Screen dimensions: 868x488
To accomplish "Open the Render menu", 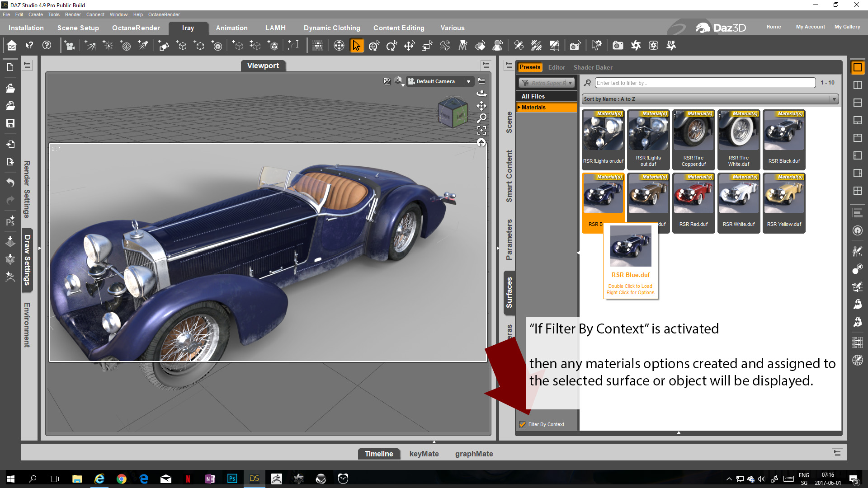I will 72,14.
